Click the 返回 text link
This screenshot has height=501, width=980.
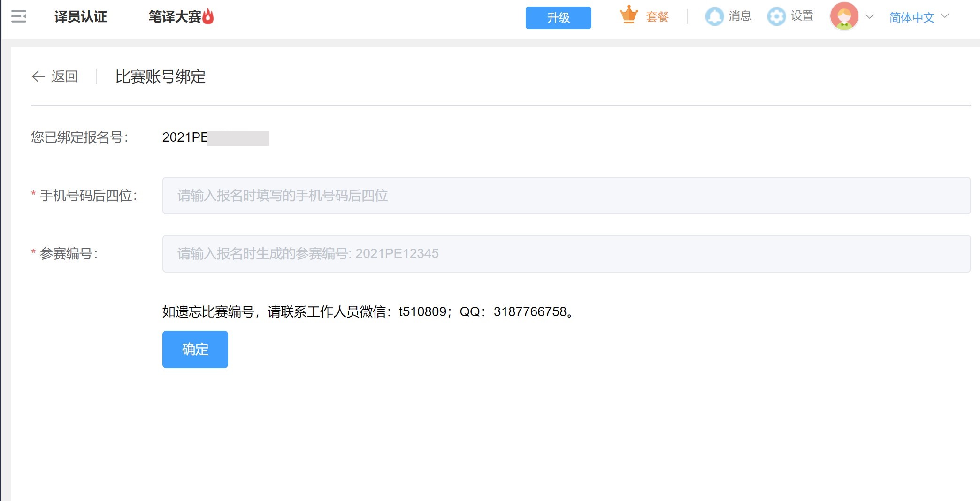pos(65,76)
